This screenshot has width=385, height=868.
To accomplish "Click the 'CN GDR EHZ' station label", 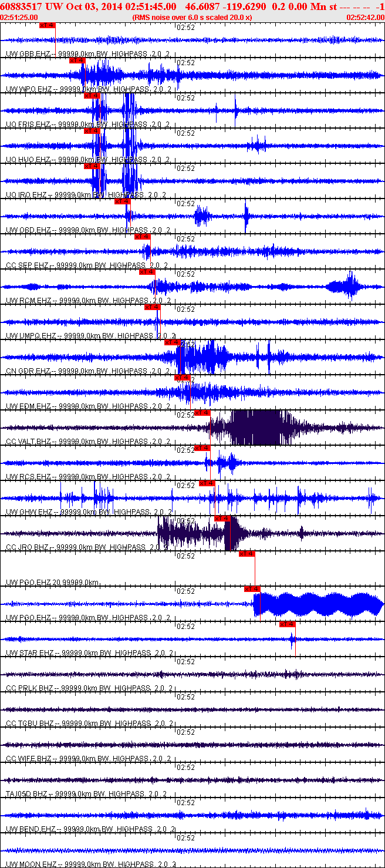I will 29,371.
